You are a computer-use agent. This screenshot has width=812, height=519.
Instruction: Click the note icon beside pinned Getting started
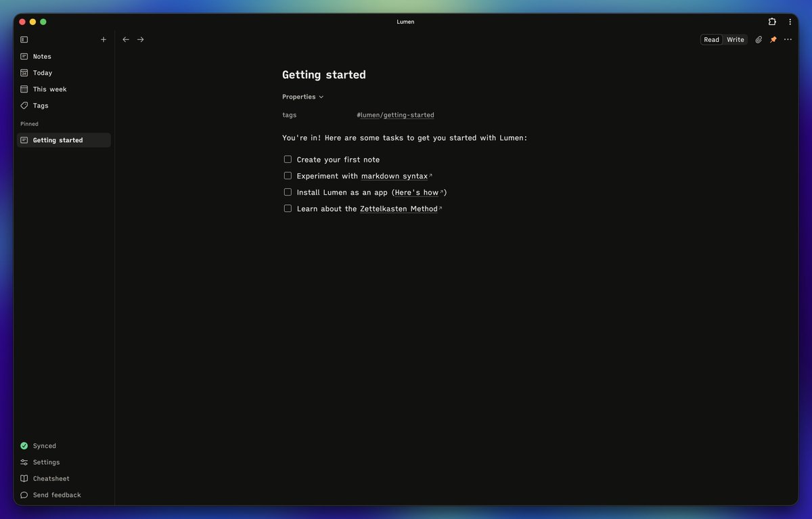point(24,140)
